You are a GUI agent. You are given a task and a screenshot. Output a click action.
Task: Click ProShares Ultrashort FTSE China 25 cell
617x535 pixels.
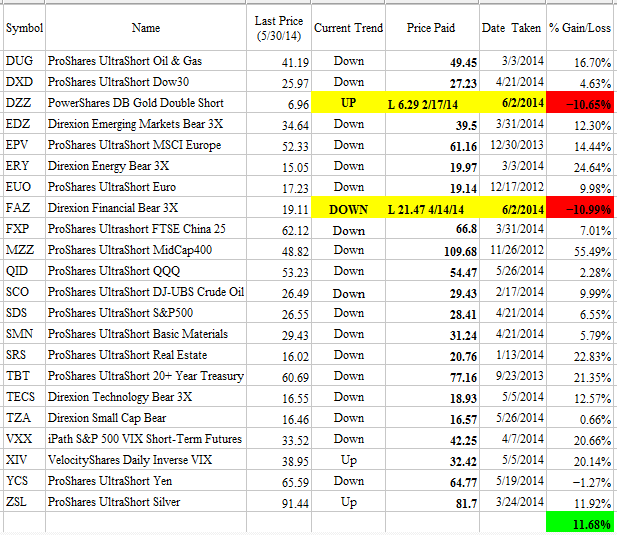[x=146, y=229]
